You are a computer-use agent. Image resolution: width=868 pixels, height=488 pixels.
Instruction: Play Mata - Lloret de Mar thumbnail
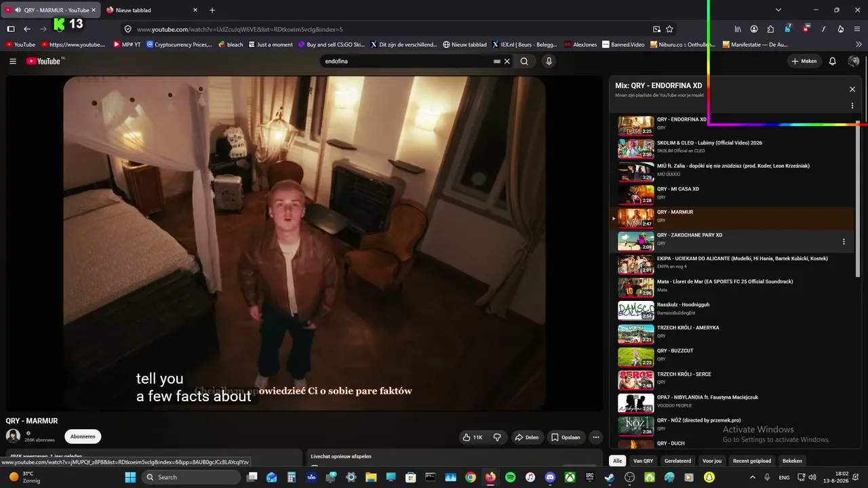pos(635,287)
